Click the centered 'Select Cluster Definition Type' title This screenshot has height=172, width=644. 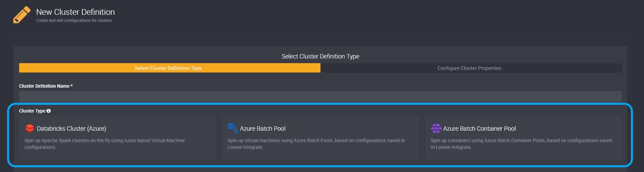(x=320, y=56)
